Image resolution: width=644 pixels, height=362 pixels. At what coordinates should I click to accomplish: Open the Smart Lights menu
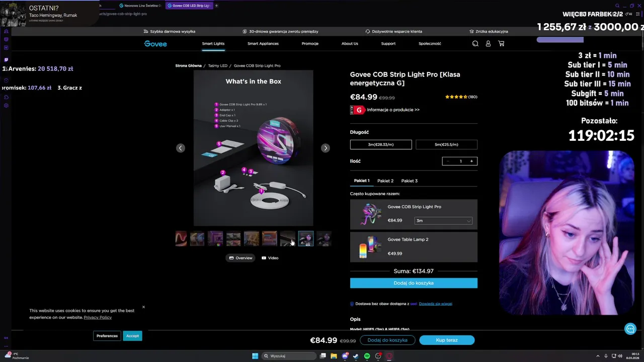[x=213, y=43]
